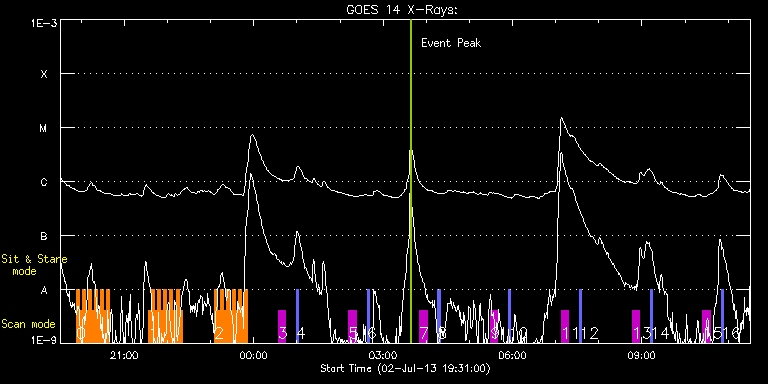Screen dimensions: 768x384
Task: Click the 'Event Peak' text label
Action: [451, 43]
